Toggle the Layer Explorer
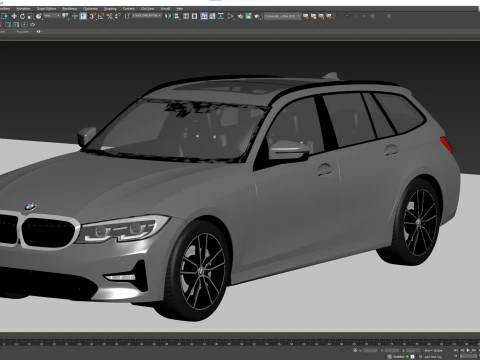The width and height of the screenshot is (480, 360). point(194,16)
